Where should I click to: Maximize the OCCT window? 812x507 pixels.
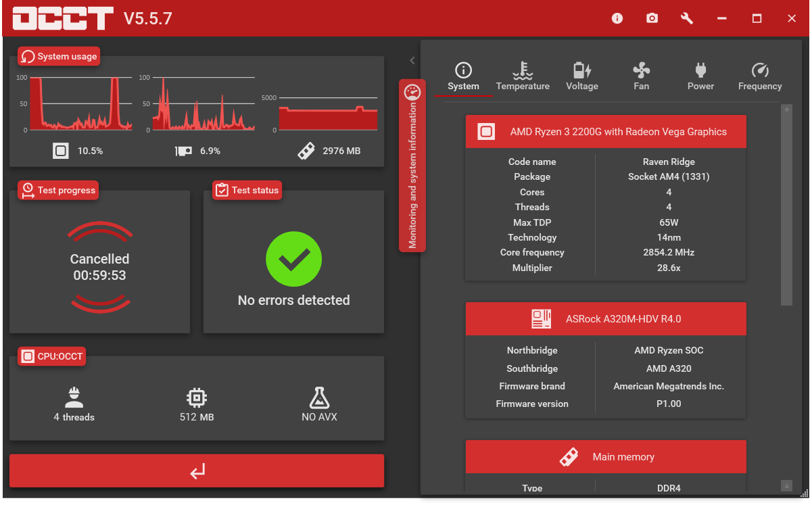[x=757, y=18]
